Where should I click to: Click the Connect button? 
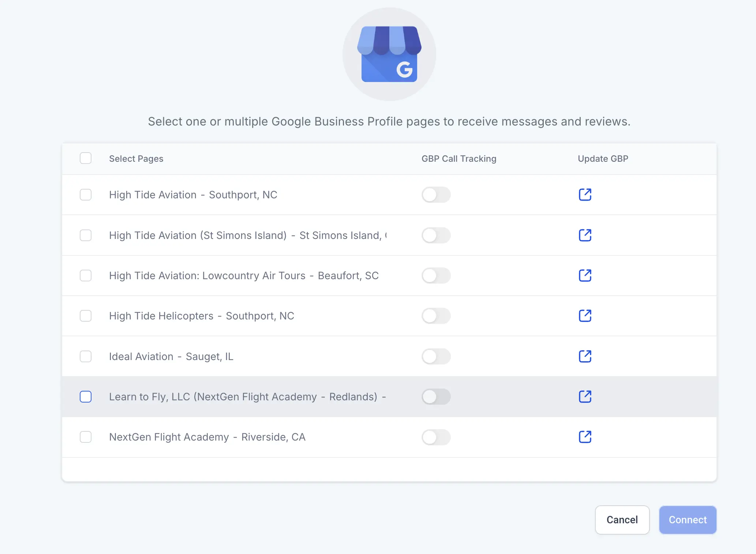coord(688,520)
